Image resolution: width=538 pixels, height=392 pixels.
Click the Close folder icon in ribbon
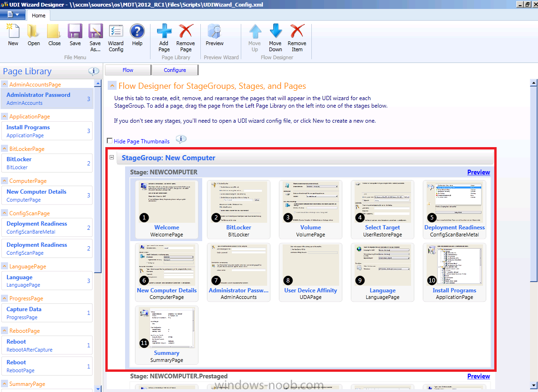tap(54, 31)
